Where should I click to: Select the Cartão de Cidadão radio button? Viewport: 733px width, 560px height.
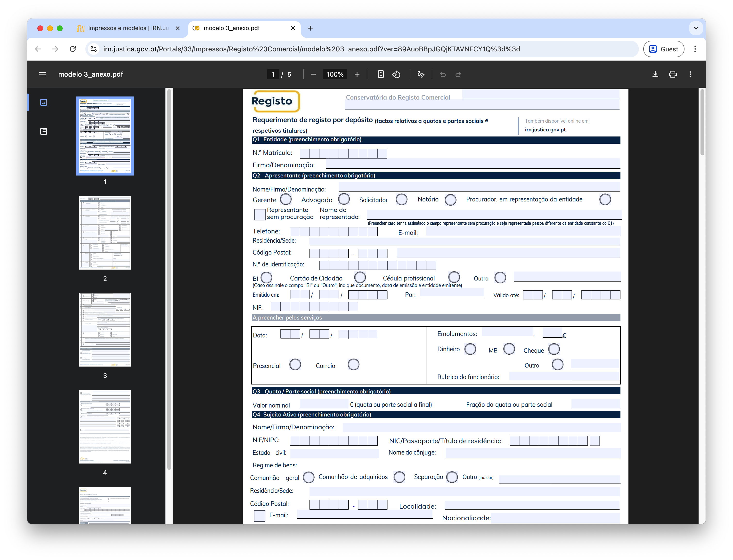[x=360, y=277]
